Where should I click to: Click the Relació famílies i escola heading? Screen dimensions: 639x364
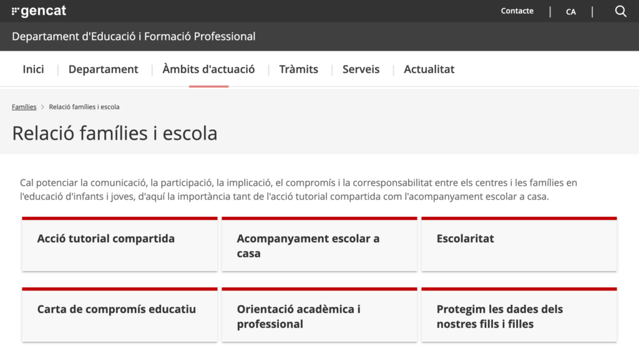coord(115,133)
